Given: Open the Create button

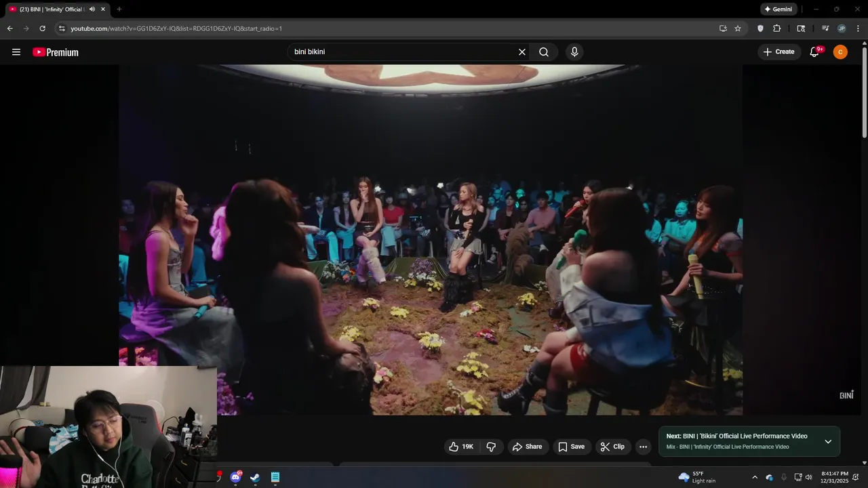Looking at the screenshot, I should [x=778, y=52].
